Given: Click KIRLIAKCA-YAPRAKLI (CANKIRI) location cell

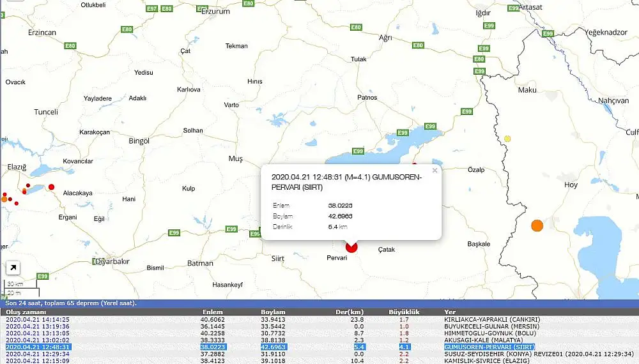Looking at the screenshot, I should coord(492,320).
